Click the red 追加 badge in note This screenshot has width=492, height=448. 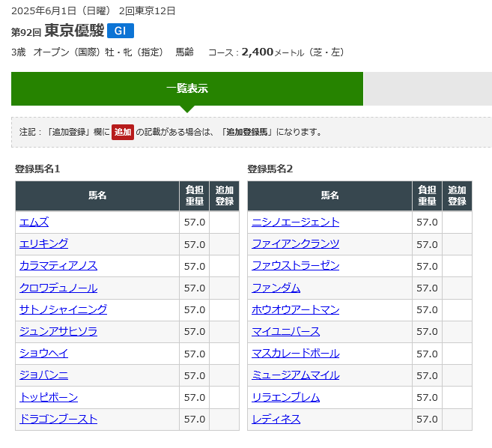tap(123, 132)
